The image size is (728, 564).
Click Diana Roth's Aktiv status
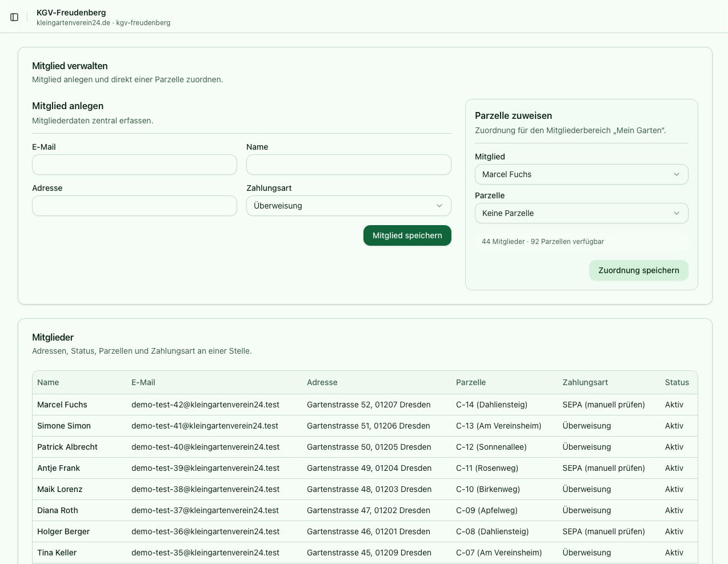click(x=674, y=510)
